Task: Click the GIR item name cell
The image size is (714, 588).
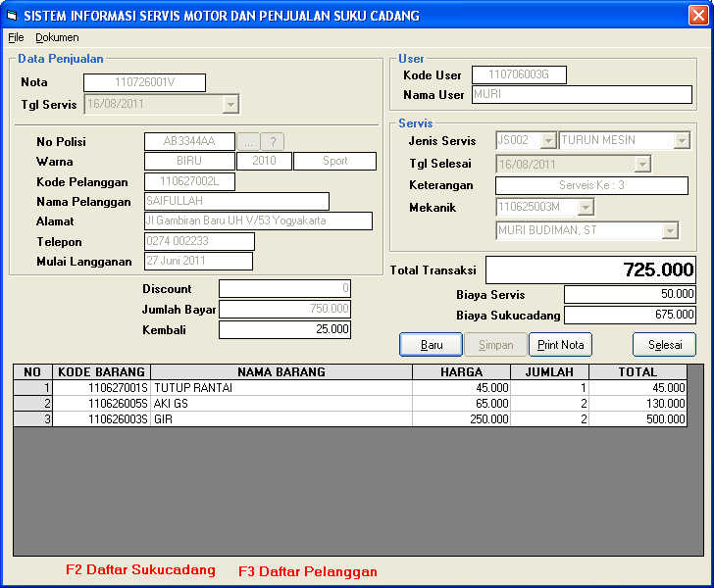Action: 281,418
